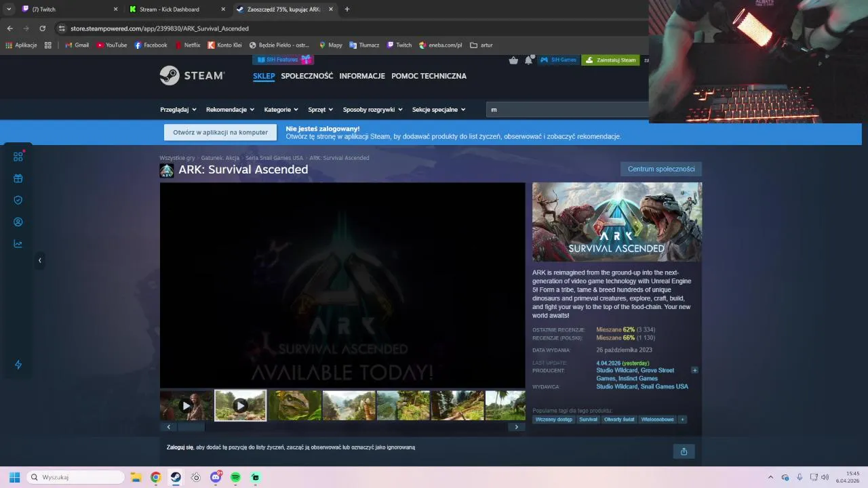
Task: Open the sidebar dashboard grid icon
Action: 18,157
